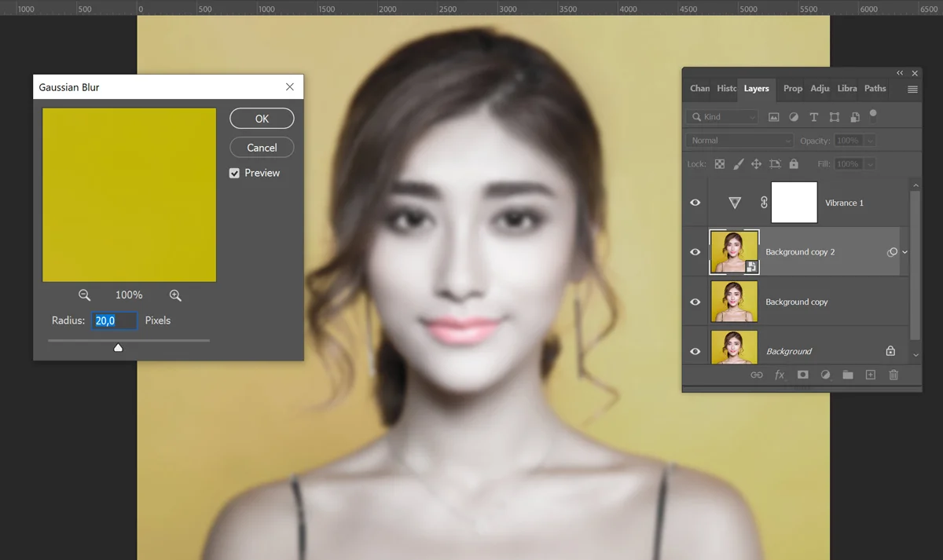Click the Gaussian Blur preview area

[129, 195]
